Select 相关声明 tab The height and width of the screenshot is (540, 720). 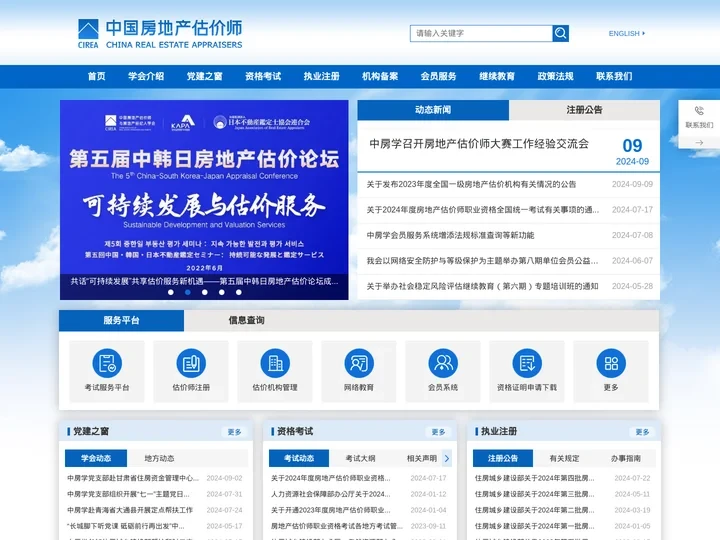422,458
